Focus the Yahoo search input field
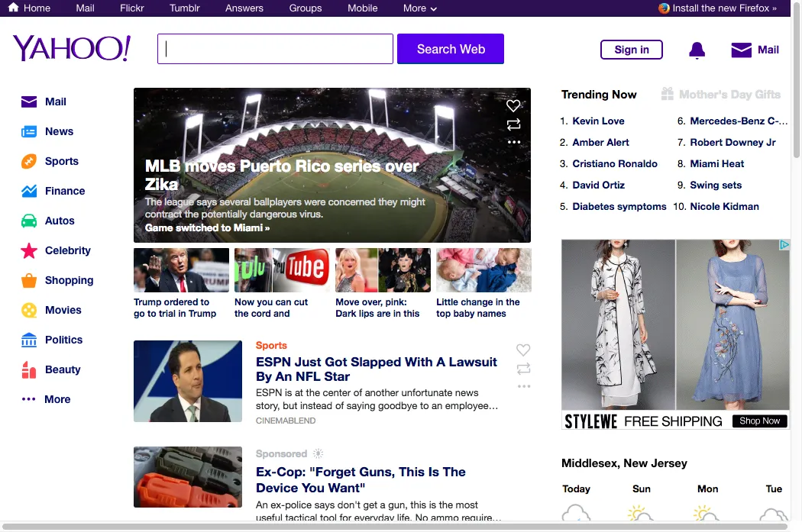Viewport: 802px width, 532px height. click(x=275, y=49)
